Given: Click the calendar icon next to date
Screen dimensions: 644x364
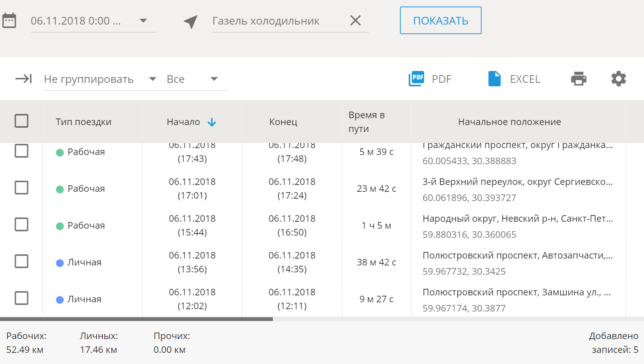Looking at the screenshot, I should 9,21.
